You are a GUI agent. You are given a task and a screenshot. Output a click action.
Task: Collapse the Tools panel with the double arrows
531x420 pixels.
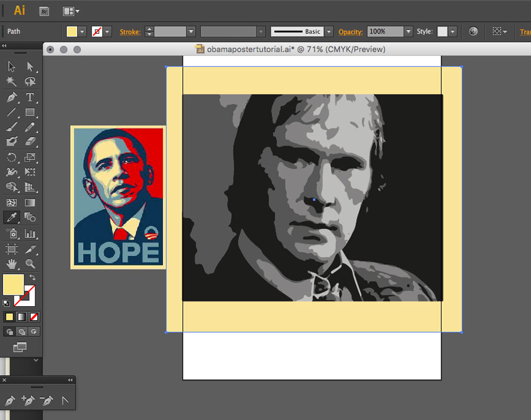pyautogui.click(x=4, y=46)
